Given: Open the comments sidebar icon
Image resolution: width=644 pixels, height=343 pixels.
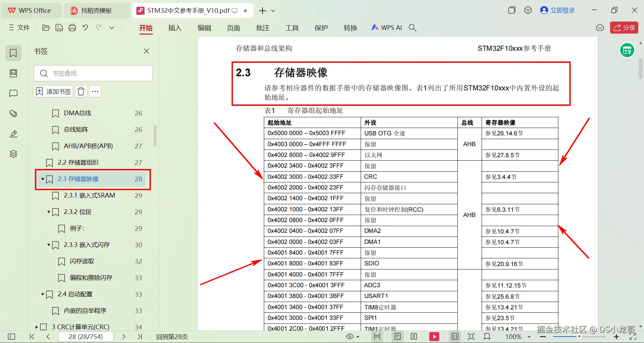Looking at the screenshot, I should (13, 93).
